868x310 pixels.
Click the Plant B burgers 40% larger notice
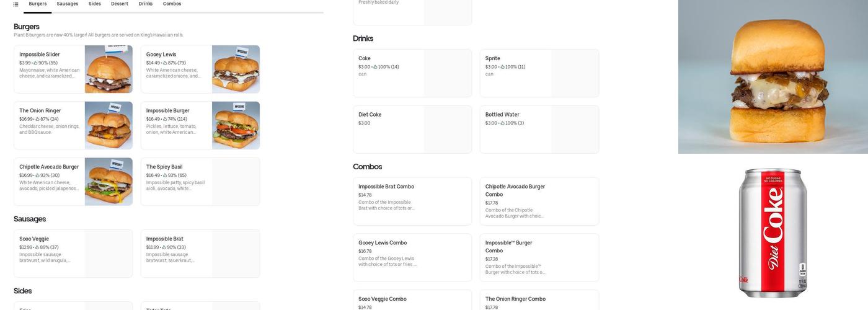99,35
